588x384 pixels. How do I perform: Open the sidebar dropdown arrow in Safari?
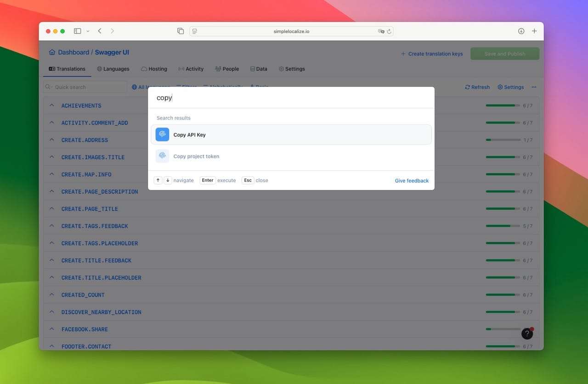88,31
